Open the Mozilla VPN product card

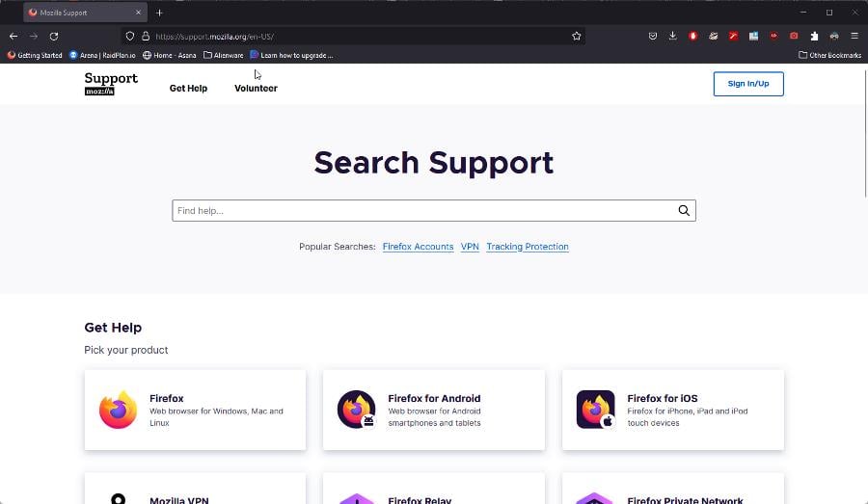point(195,489)
